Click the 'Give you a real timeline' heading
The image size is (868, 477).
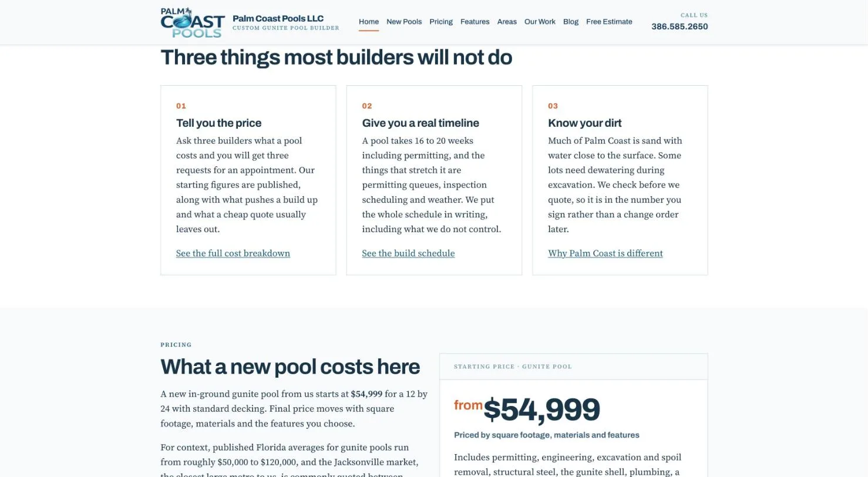click(x=420, y=123)
